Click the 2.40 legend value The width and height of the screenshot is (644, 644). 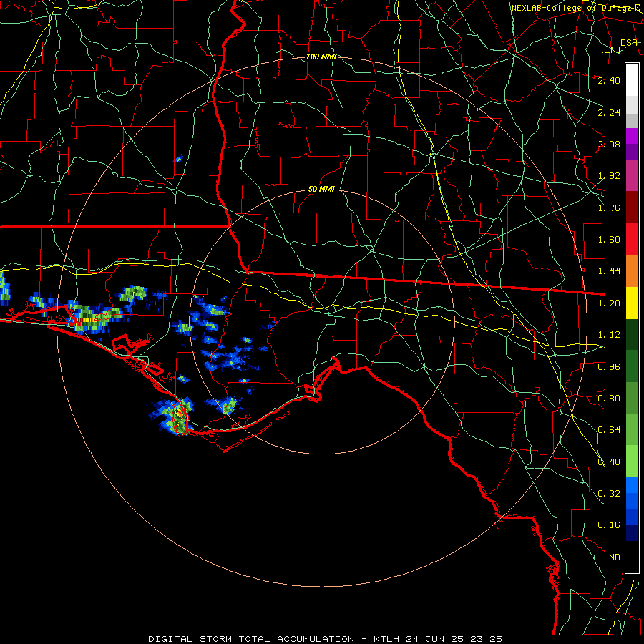(609, 80)
